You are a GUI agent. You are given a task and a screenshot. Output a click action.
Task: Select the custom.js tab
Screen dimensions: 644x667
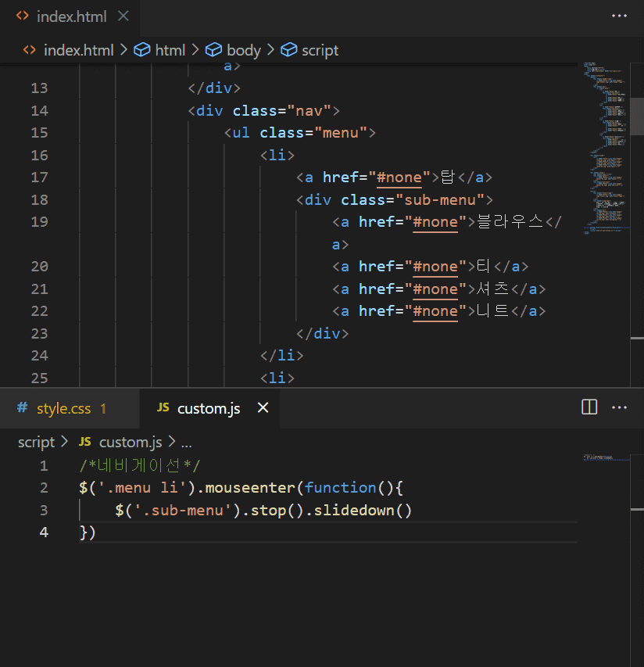[208, 408]
